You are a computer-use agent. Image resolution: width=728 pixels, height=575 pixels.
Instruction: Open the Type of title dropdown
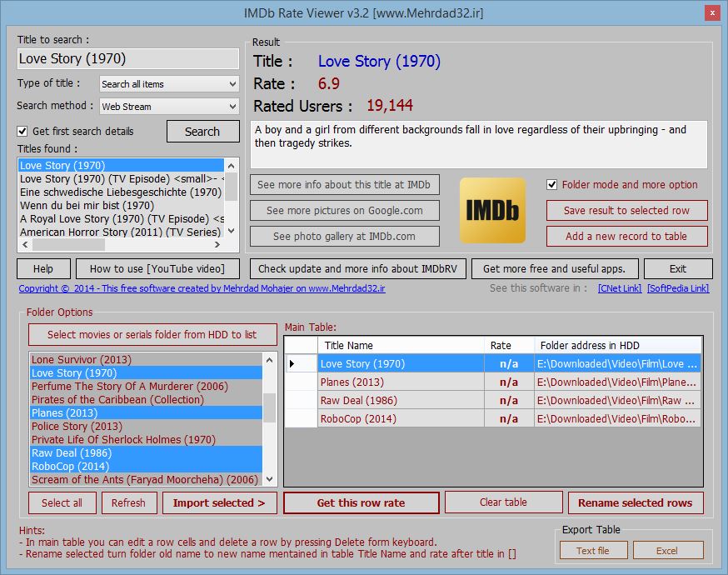coord(169,84)
